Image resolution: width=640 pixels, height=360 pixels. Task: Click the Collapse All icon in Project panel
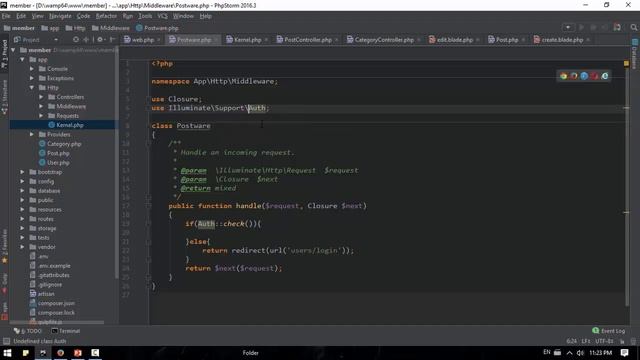(86, 40)
